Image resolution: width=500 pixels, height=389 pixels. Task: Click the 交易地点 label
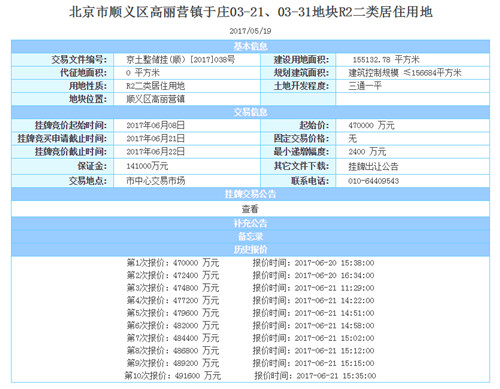click(88, 181)
